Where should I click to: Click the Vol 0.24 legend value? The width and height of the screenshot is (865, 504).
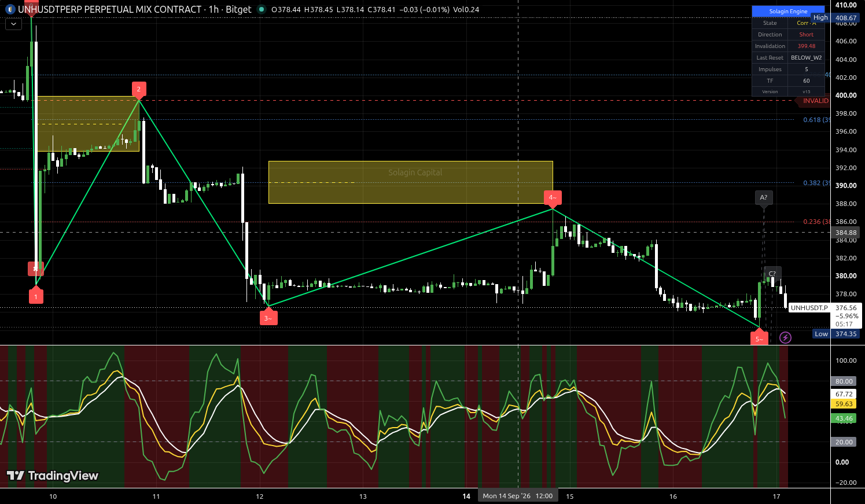point(466,10)
